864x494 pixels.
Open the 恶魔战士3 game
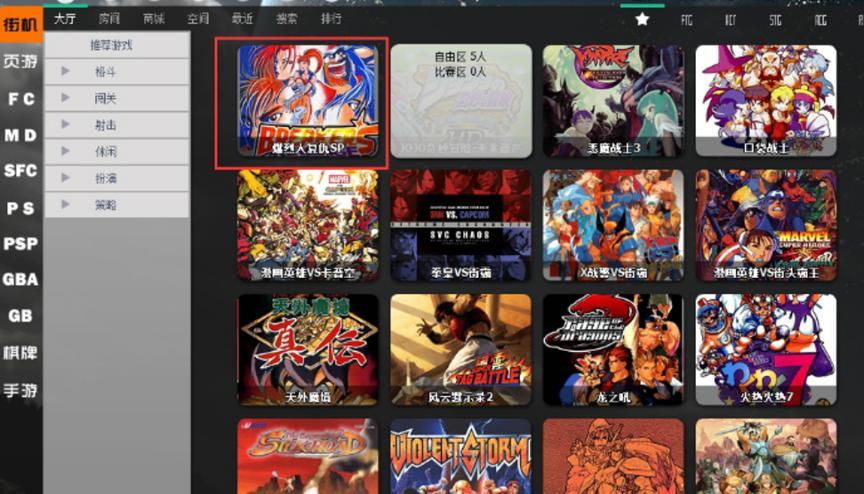613,101
